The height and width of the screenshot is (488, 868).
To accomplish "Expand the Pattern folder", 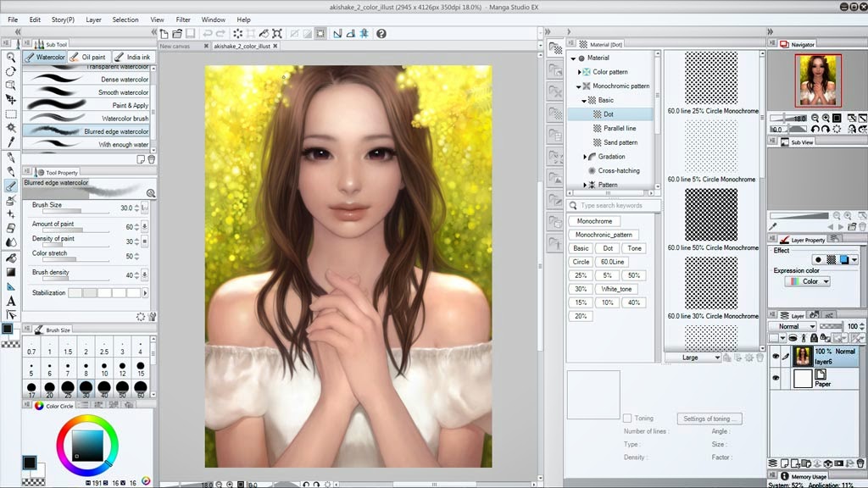I will click(585, 185).
